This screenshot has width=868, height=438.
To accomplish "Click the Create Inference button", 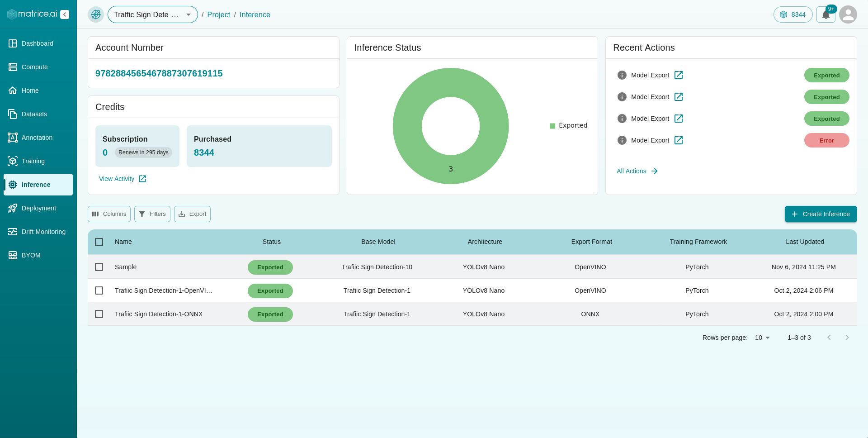I will [x=821, y=214].
